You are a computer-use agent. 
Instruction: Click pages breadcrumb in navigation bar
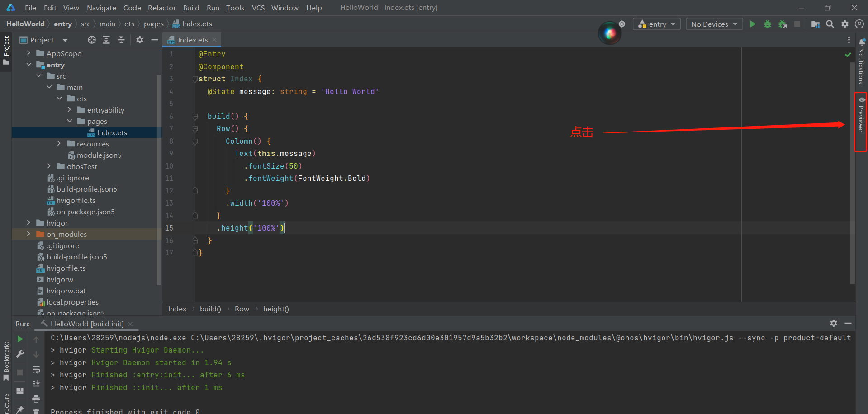click(x=153, y=24)
